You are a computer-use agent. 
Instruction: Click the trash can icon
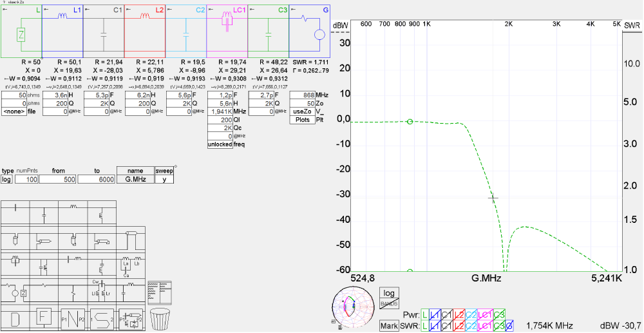161,318
